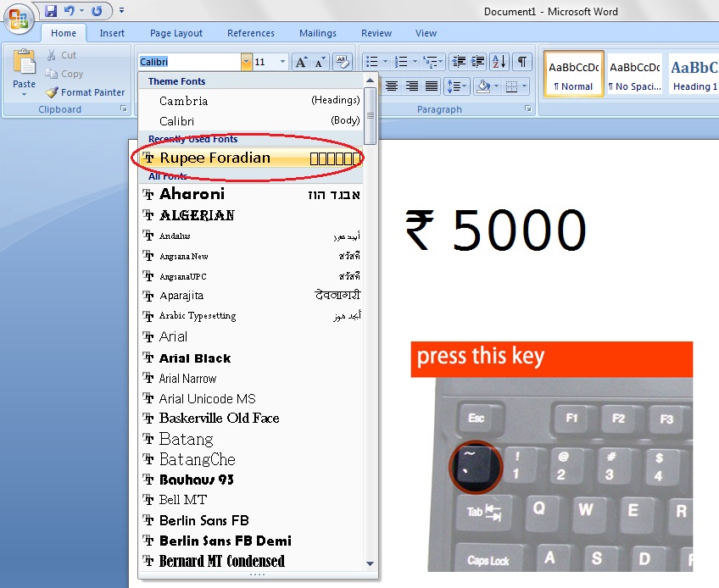Image resolution: width=719 pixels, height=588 pixels.
Task: Open the Office button menu
Action: [x=19, y=19]
